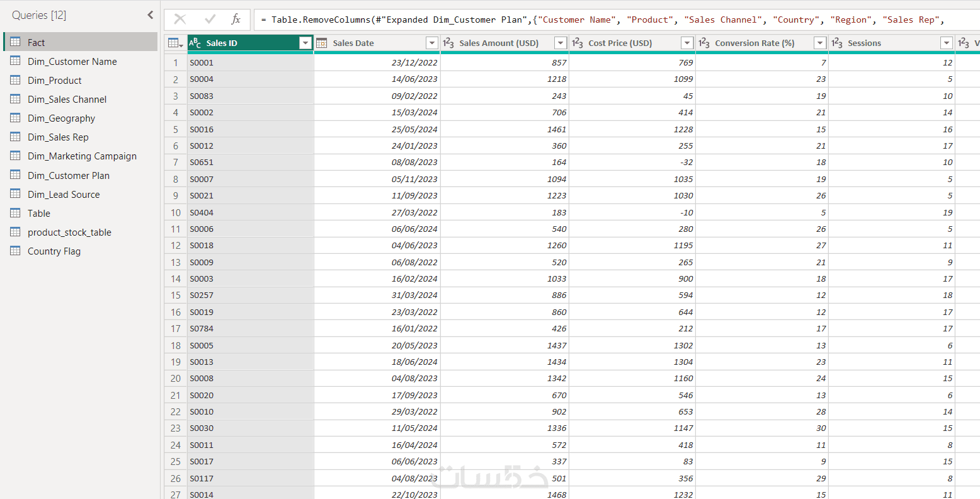980x499 pixels.
Task: Open the Conversion Rate (%) filter dropdown
Action: pos(820,43)
